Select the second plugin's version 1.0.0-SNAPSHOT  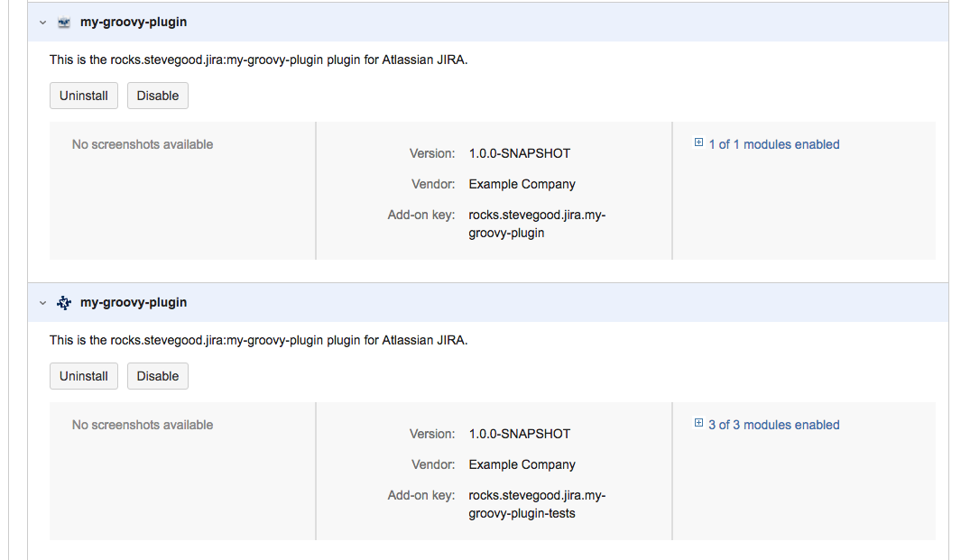[x=520, y=434]
